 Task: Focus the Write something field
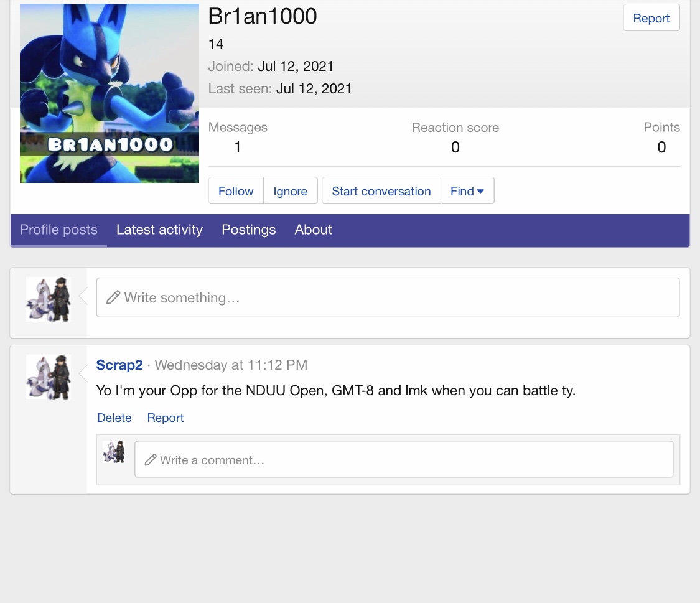pyautogui.click(x=388, y=297)
